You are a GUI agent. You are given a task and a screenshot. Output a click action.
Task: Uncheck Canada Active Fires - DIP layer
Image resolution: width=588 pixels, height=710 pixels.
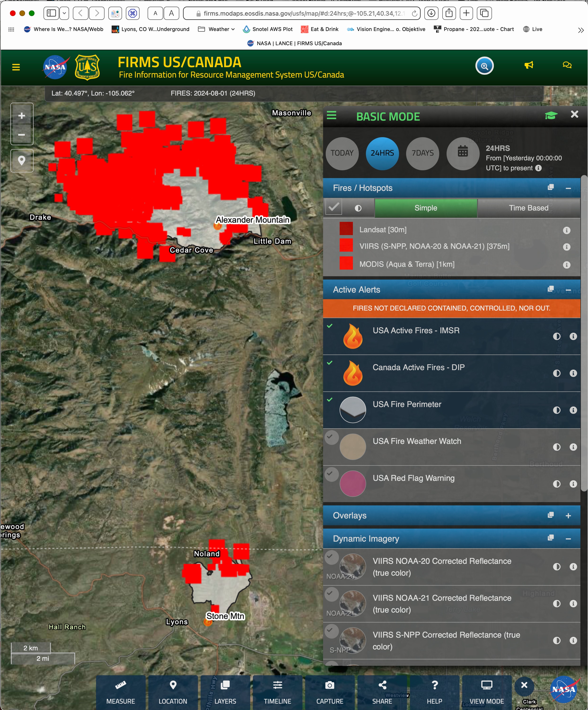click(330, 363)
